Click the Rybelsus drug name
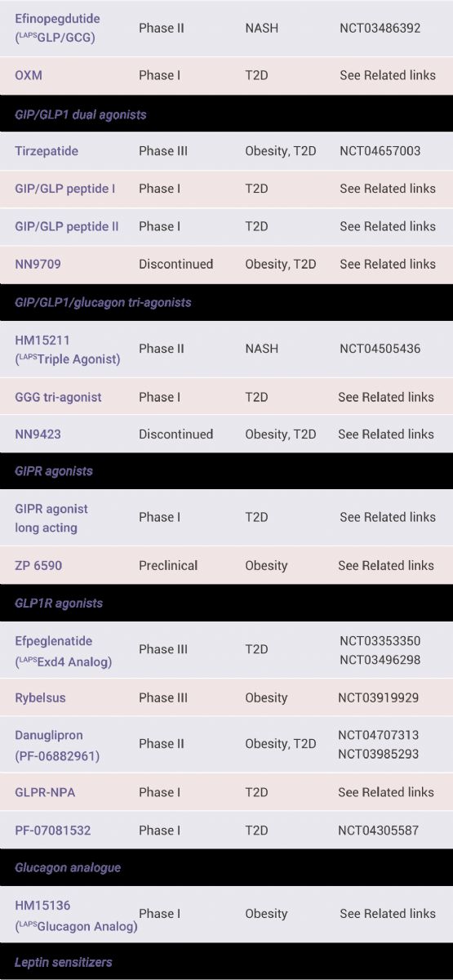The width and height of the screenshot is (453, 980). [40, 697]
